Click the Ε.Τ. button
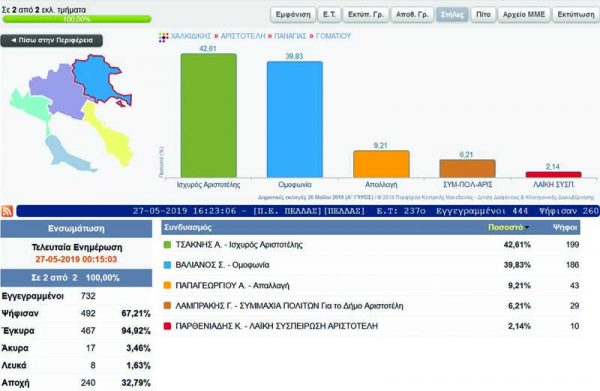The height and width of the screenshot is (391, 600). tap(329, 15)
